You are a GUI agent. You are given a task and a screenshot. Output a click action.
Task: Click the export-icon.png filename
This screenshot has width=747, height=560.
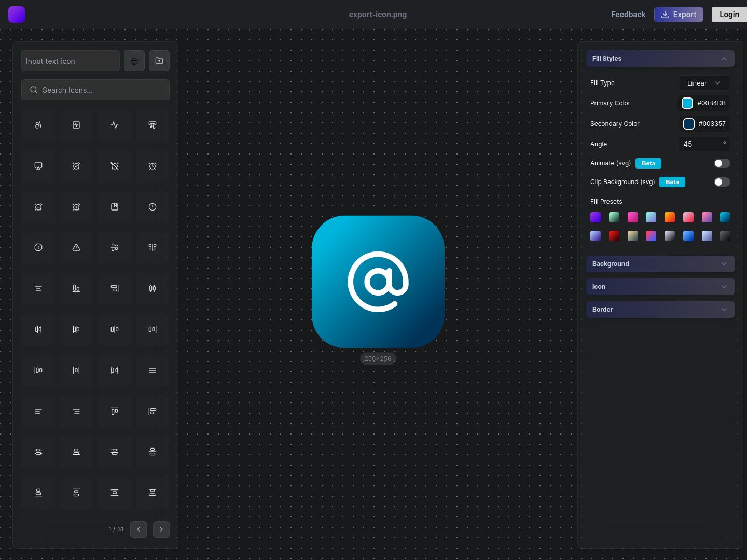click(x=378, y=15)
